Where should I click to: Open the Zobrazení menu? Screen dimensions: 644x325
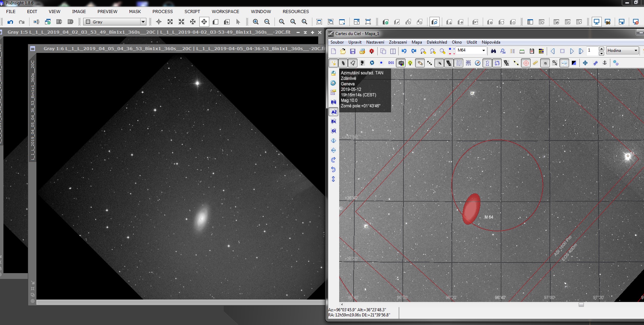point(398,42)
